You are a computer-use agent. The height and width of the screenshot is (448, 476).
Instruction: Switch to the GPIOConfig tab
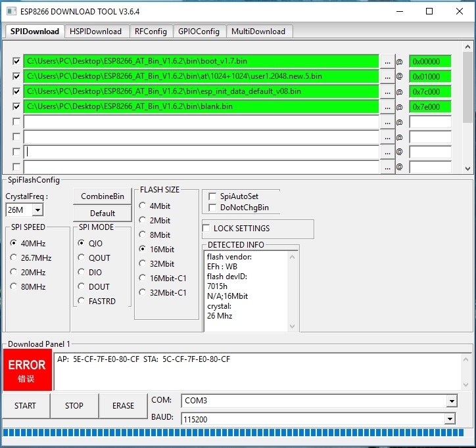coord(199,32)
